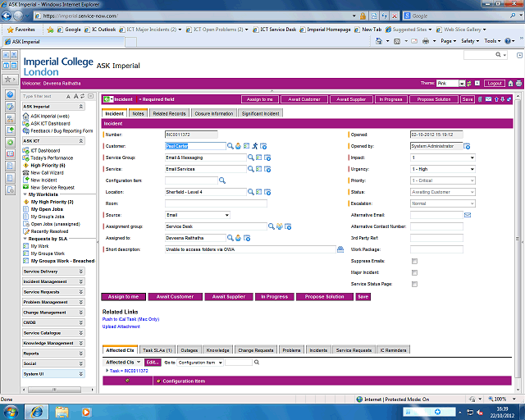Select the Theme color picker showing Pink

(452, 83)
